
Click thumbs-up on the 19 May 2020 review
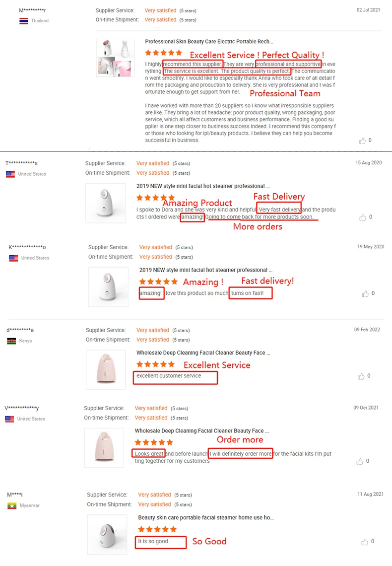pos(365,293)
